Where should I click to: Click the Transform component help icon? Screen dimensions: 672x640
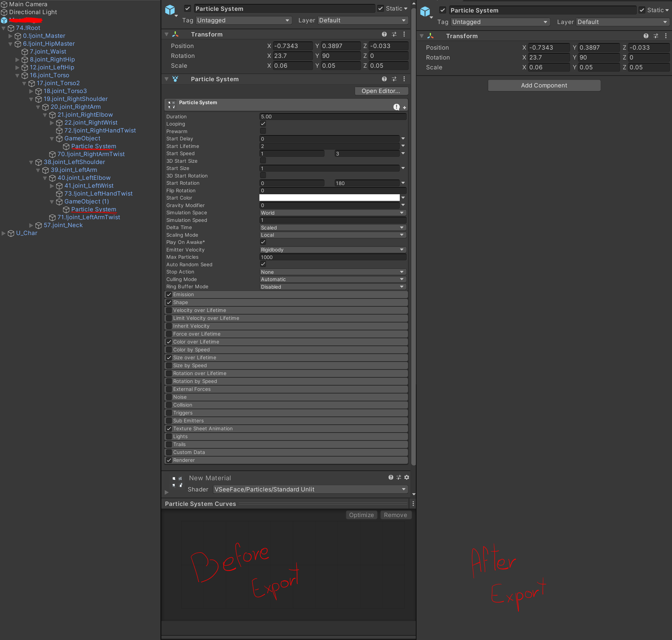click(x=385, y=34)
